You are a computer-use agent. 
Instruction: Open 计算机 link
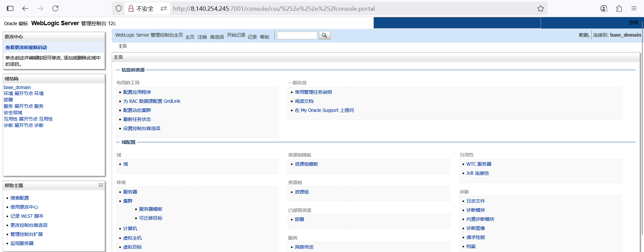pos(130,228)
